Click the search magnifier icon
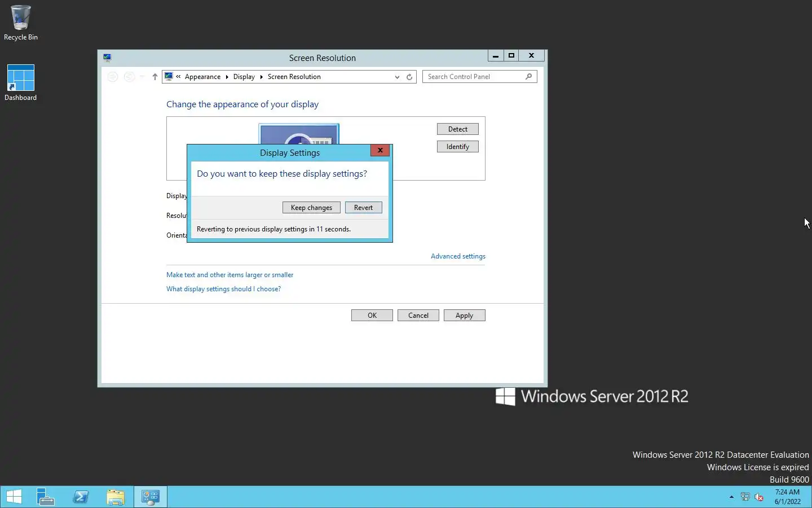Screen dimensions: 812x508 point(528,77)
